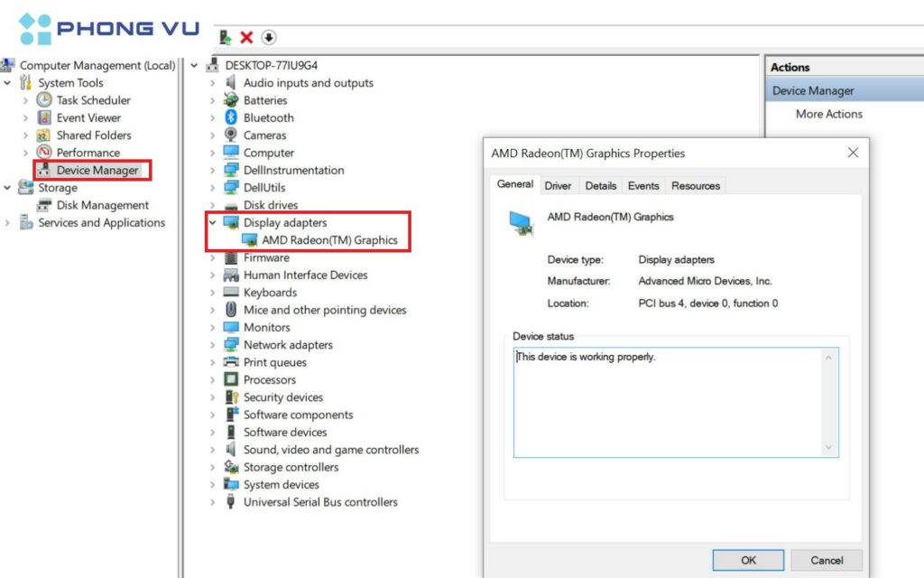This screenshot has height=578, width=924.
Task: Collapse the Display adapters category
Action: 213,223
